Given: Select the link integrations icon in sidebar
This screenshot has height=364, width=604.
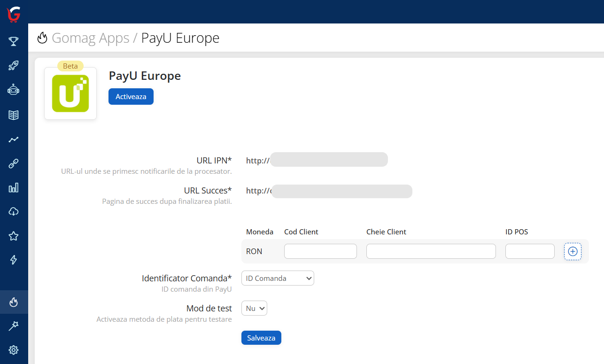Looking at the screenshot, I should pos(13,163).
